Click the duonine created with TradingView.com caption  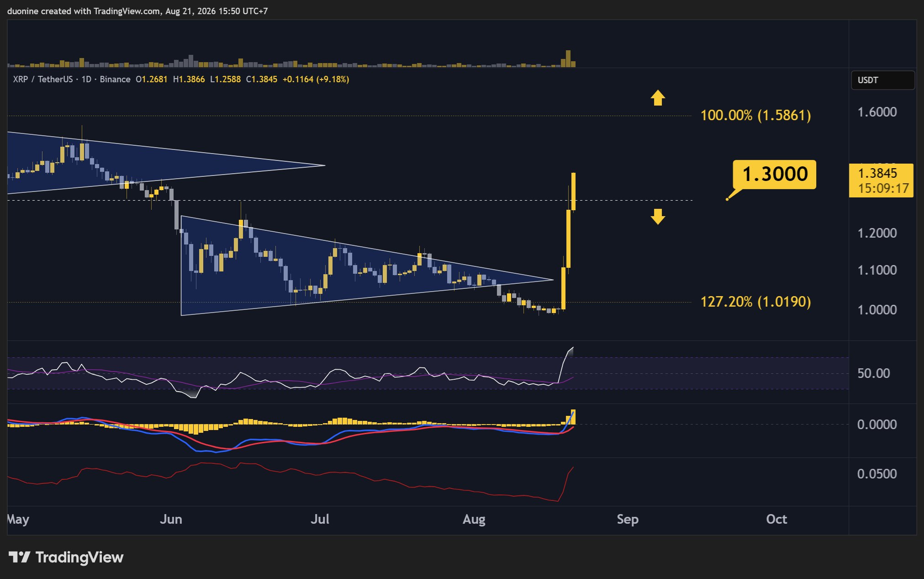[137, 11]
